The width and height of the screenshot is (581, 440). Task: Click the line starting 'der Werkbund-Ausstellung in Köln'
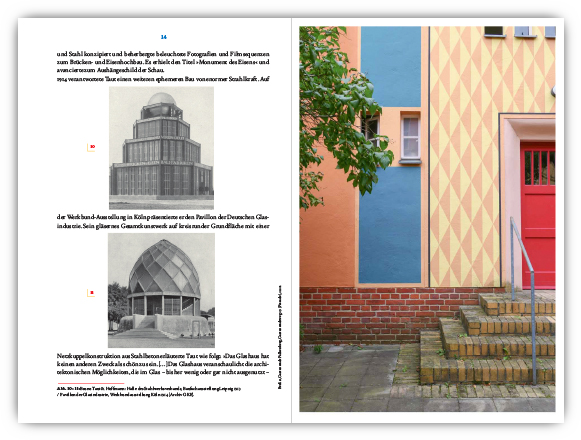pos(163,217)
